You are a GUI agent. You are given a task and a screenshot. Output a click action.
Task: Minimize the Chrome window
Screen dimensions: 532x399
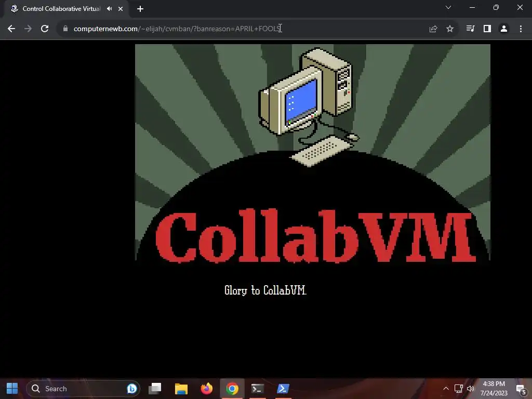tap(472, 7)
